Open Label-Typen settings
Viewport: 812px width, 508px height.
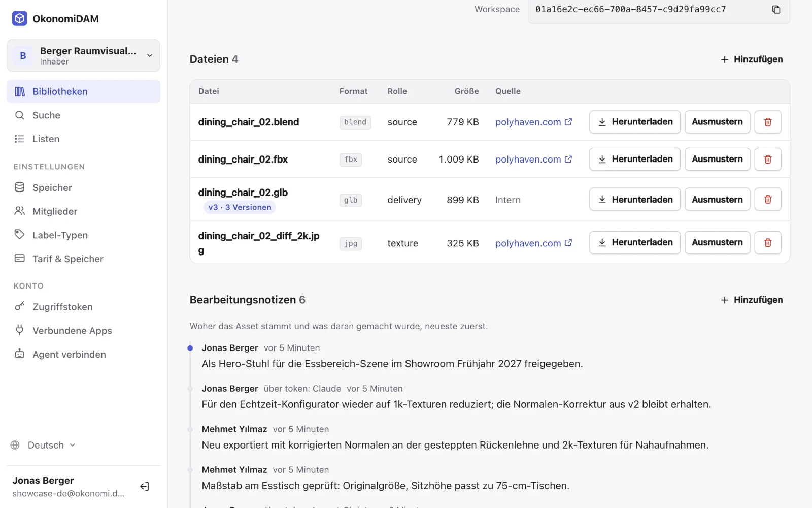pos(83,235)
